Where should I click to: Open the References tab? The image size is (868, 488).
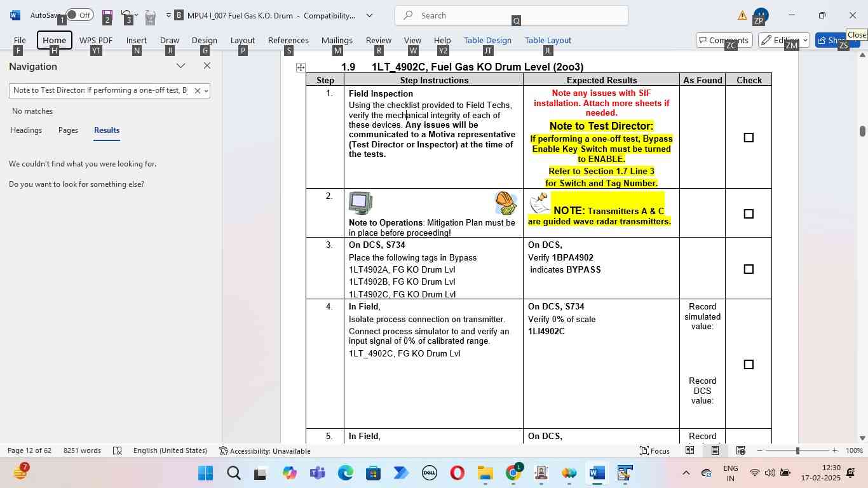point(288,40)
